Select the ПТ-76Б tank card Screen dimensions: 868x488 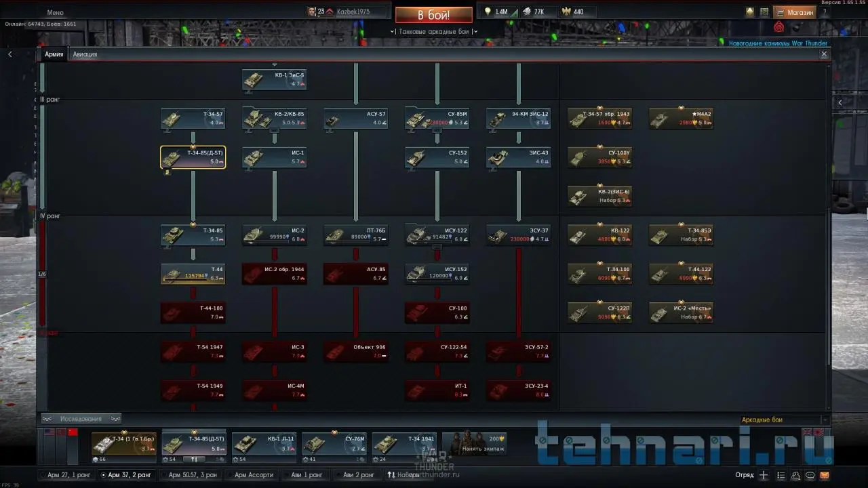click(x=356, y=235)
